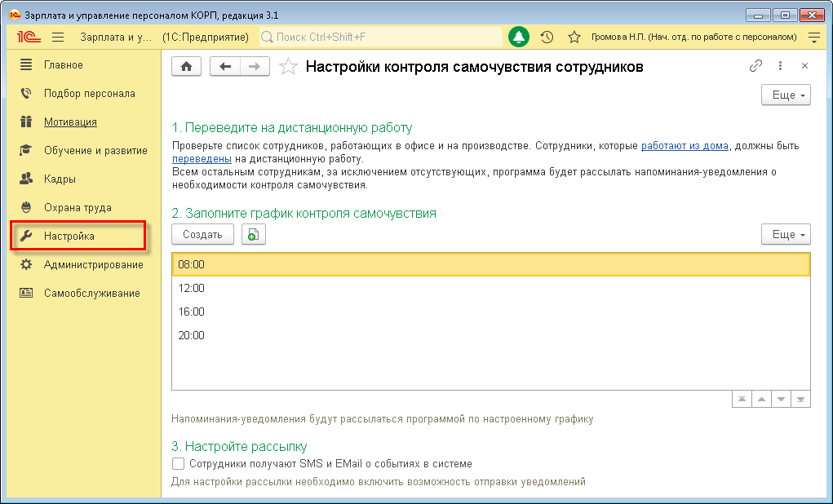Follow the переведены link
This screenshot has height=504, width=833.
click(202, 159)
